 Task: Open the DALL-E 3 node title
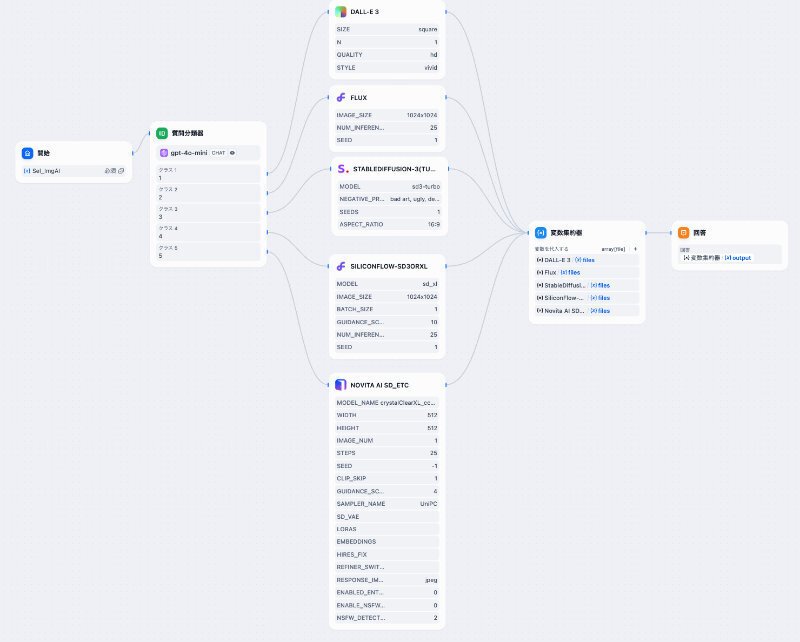coord(364,12)
